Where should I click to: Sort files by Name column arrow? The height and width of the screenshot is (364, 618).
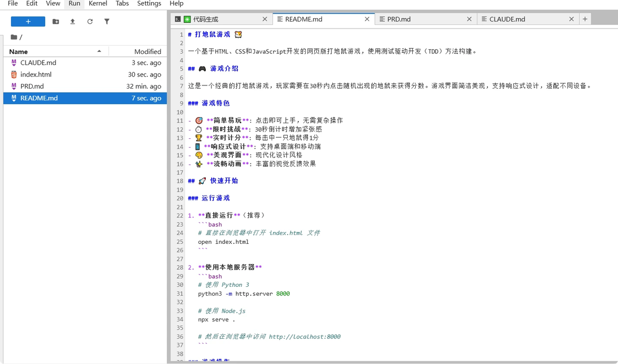point(100,51)
